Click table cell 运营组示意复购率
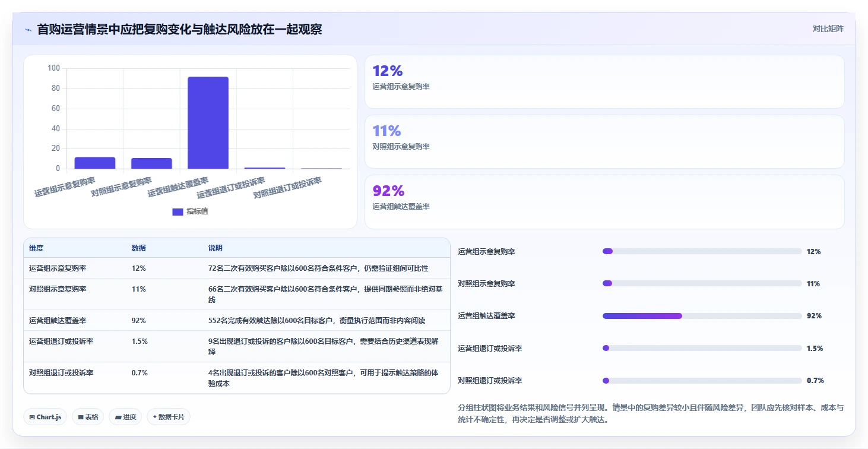This screenshot has width=868, height=449. pyautogui.click(x=58, y=268)
